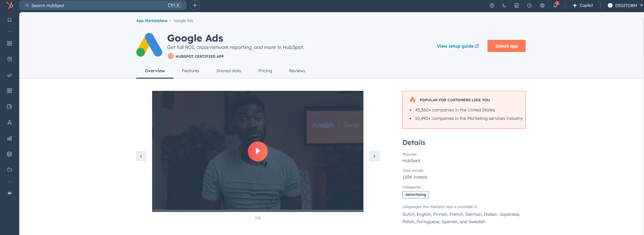
Task: Open the Breeze sparkle icon in sidebar
Action: tap(9, 193)
